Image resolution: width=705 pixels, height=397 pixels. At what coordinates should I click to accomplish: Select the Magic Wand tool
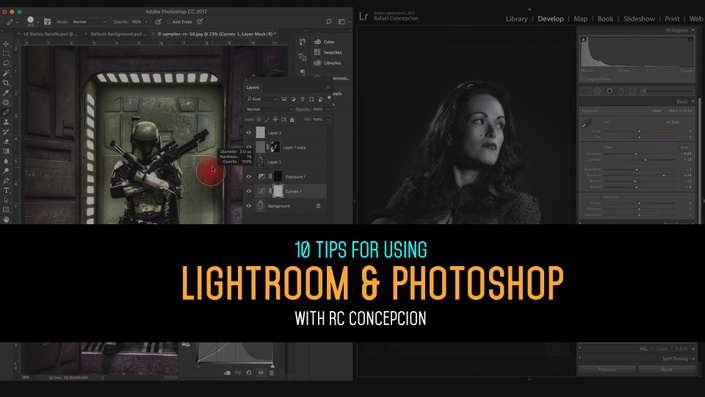(6, 73)
